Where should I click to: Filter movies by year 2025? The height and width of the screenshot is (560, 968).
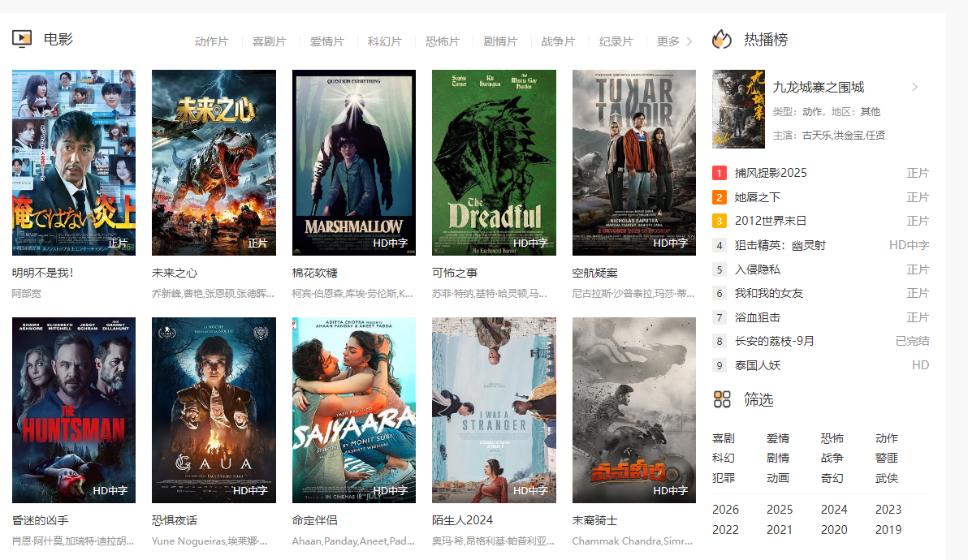780,510
